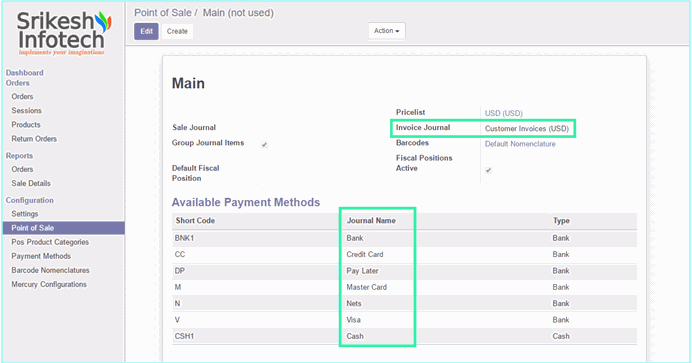The image size is (692, 363).
Task: Click Journal Name column header
Action: click(x=371, y=221)
